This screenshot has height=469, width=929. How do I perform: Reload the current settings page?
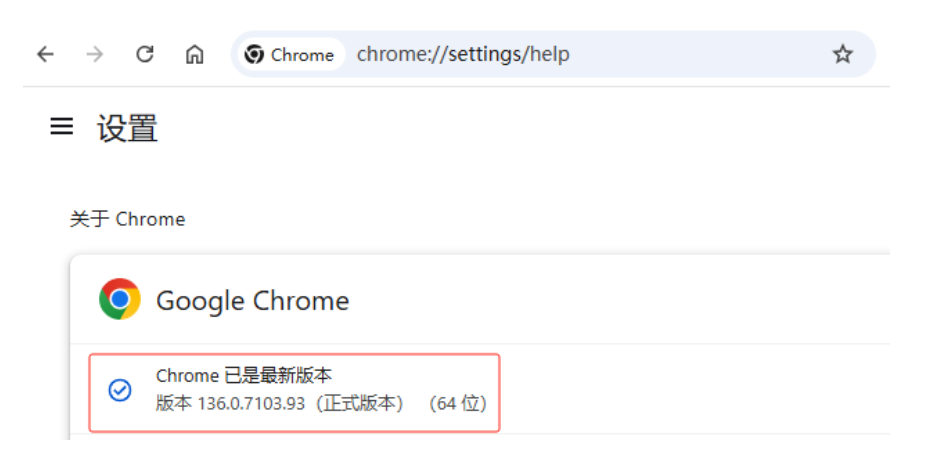145,54
